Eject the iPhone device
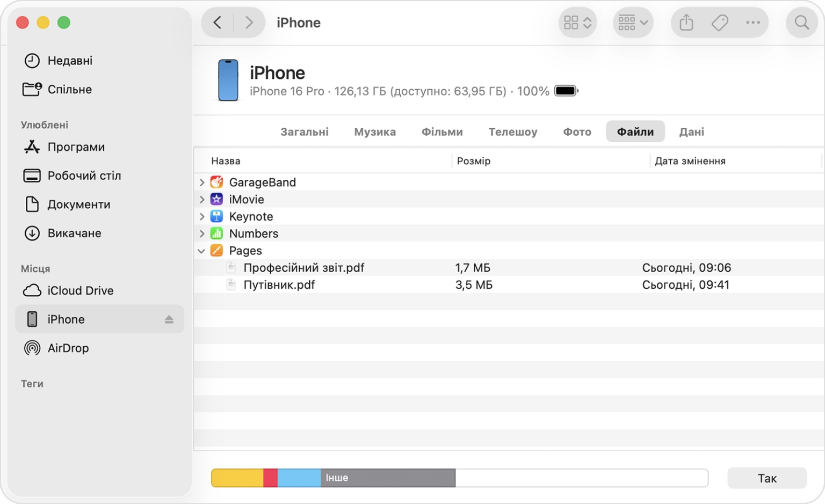The image size is (825, 504). (169, 319)
